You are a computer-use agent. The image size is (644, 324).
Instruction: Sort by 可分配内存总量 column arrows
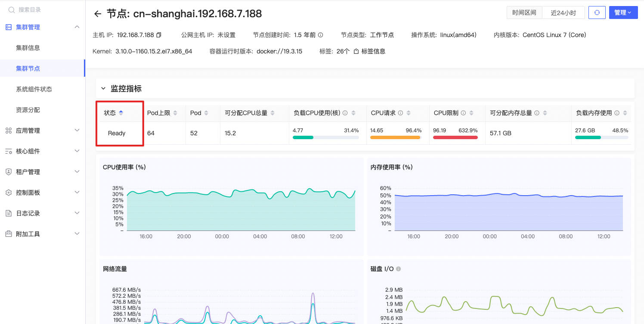coord(545,113)
